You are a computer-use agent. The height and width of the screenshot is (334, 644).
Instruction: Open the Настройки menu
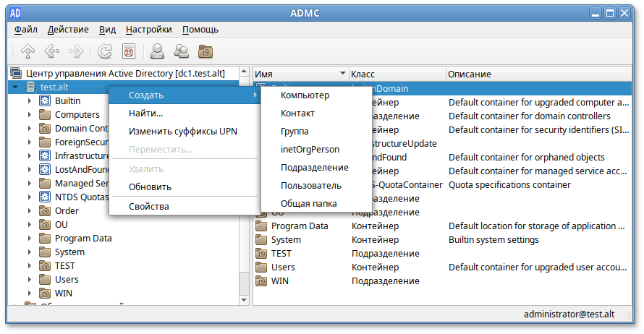[148, 30]
